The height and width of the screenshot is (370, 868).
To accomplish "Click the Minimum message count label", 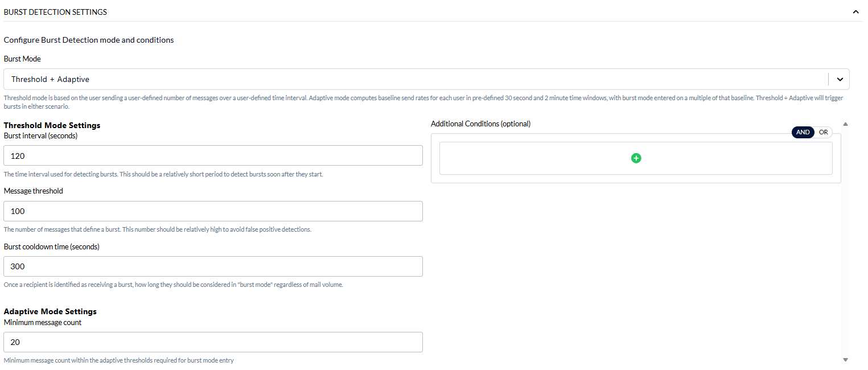I will coord(43,323).
